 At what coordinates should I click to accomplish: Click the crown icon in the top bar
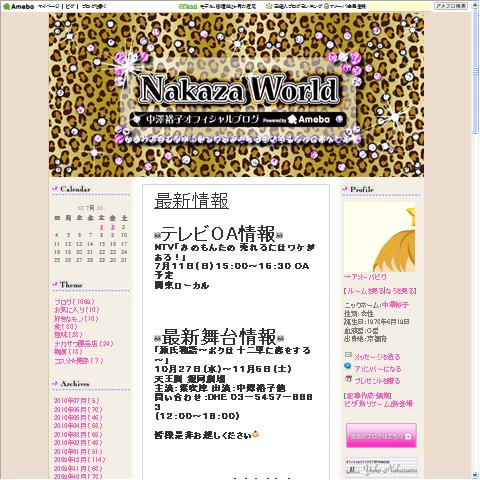269,6
